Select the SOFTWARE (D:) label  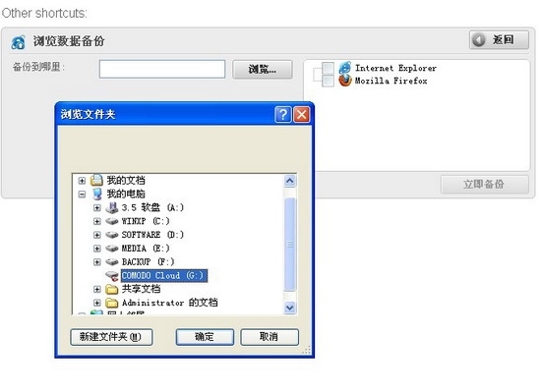tap(152, 235)
